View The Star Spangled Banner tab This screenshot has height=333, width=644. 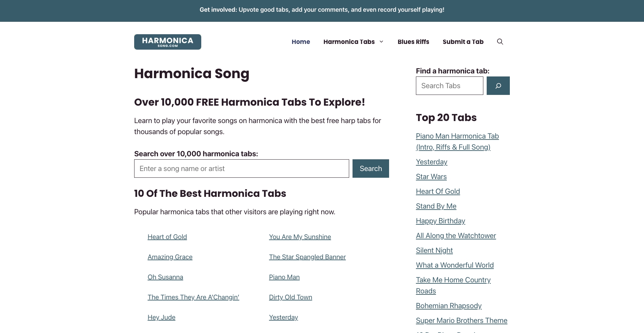coord(307,257)
